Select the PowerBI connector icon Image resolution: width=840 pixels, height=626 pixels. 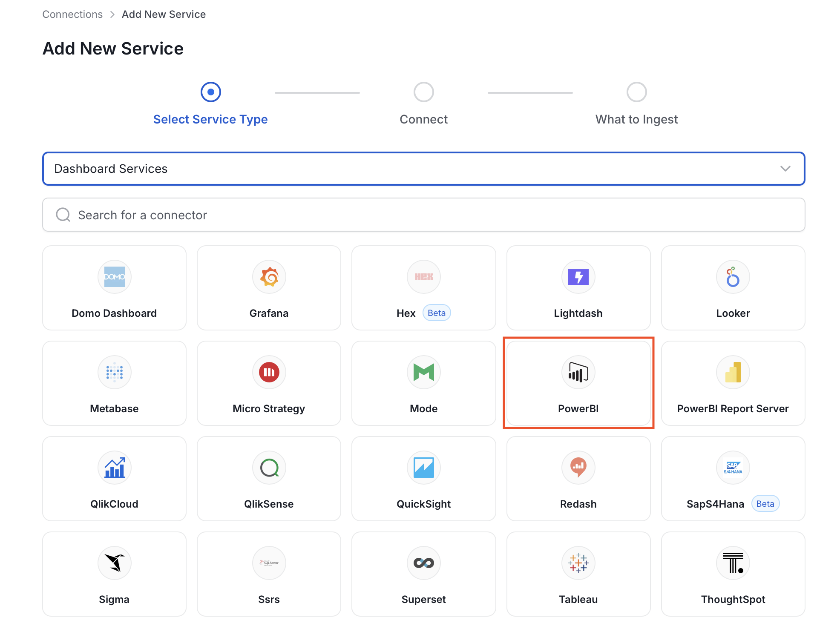[x=578, y=372]
